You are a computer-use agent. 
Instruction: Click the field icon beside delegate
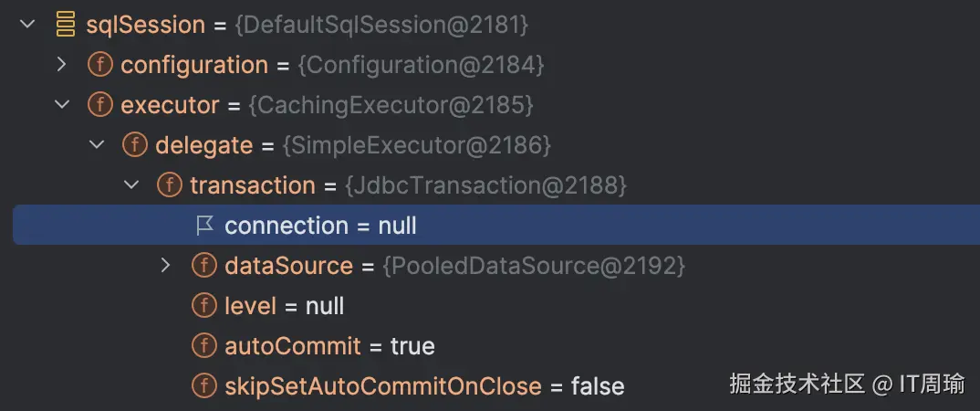pyautogui.click(x=135, y=145)
